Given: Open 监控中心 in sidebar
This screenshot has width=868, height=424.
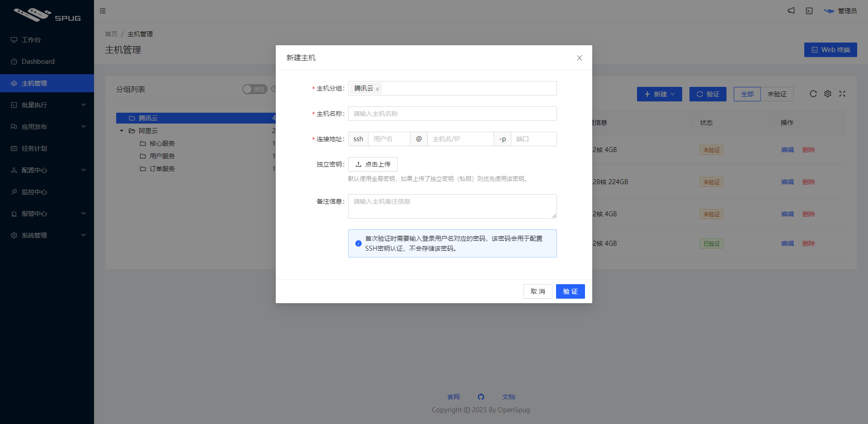Looking at the screenshot, I should [47, 192].
